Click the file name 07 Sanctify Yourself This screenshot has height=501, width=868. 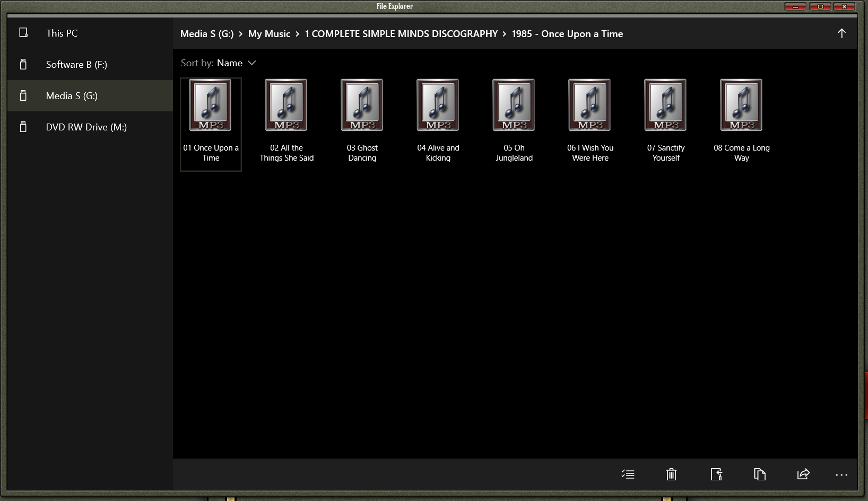pyautogui.click(x=666, y=153)
